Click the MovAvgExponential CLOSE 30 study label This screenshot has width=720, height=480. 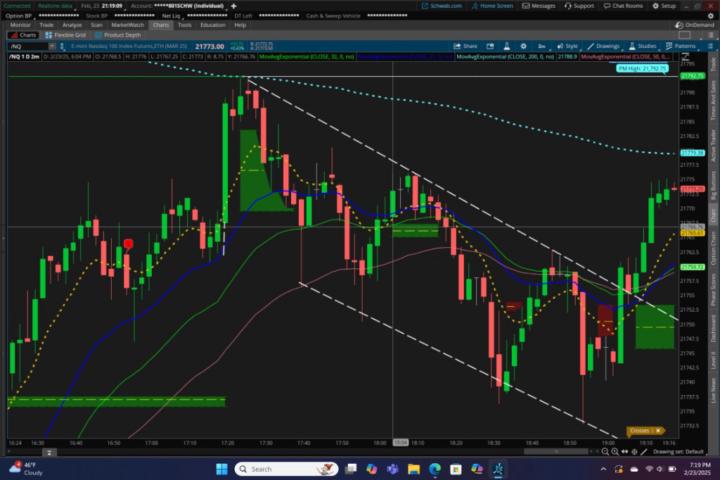coord(306,57)
